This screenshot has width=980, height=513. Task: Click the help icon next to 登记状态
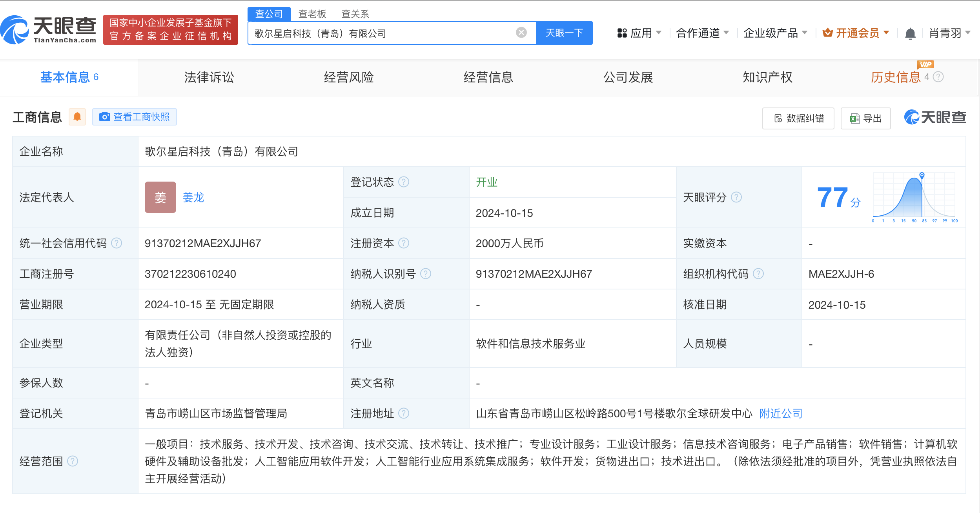coord(404,182)
